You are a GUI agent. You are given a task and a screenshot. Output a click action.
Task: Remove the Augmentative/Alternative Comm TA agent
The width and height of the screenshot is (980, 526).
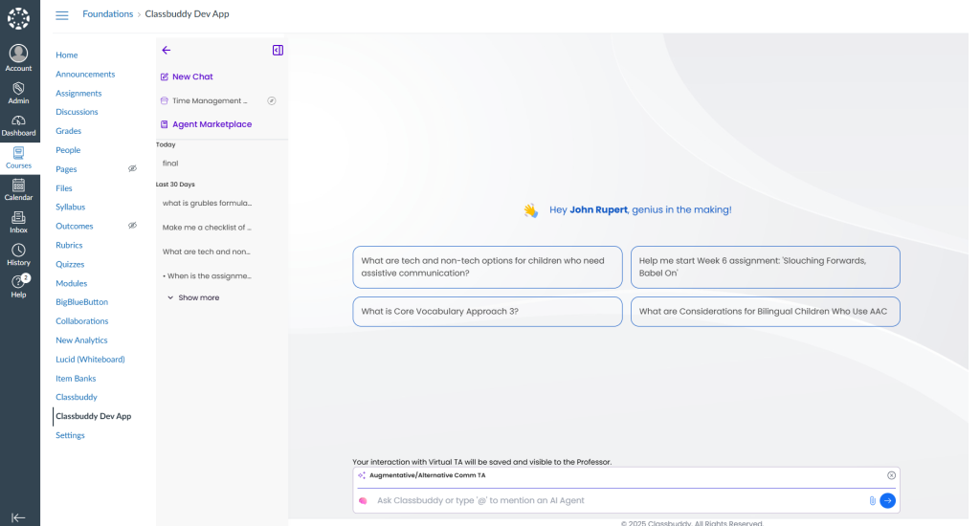click(x=891, y=475)
